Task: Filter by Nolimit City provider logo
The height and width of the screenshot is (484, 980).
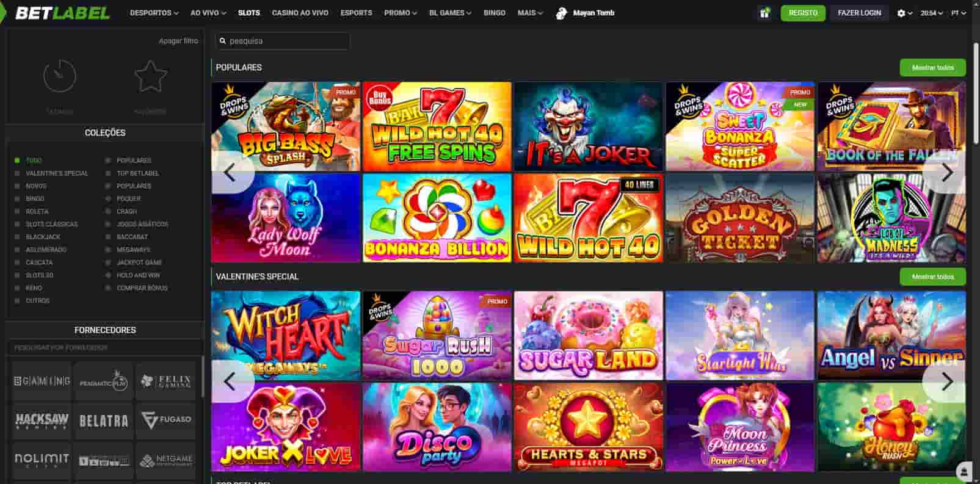Action: pyautogui.click(x=42, y=460)
